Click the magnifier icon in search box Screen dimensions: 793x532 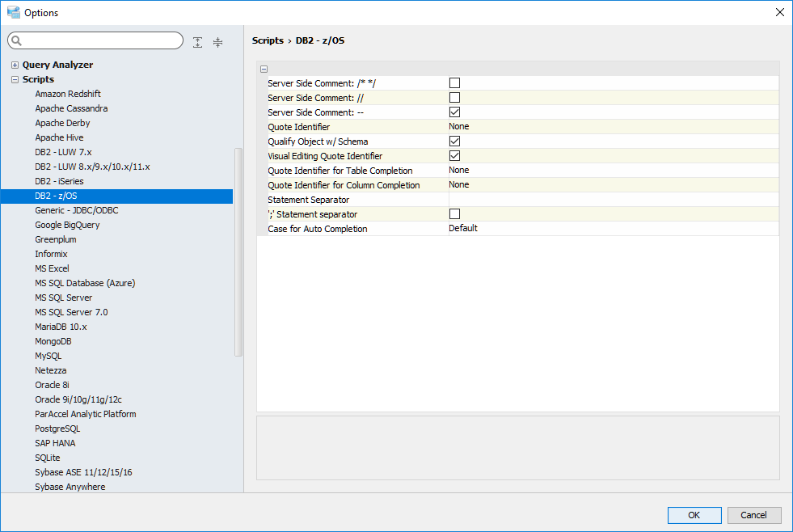[x=17, y=41]
